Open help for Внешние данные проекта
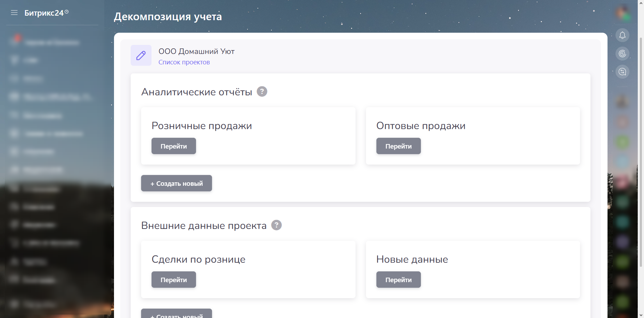Screen dimensions: 644x318 [x=276, y=225]
